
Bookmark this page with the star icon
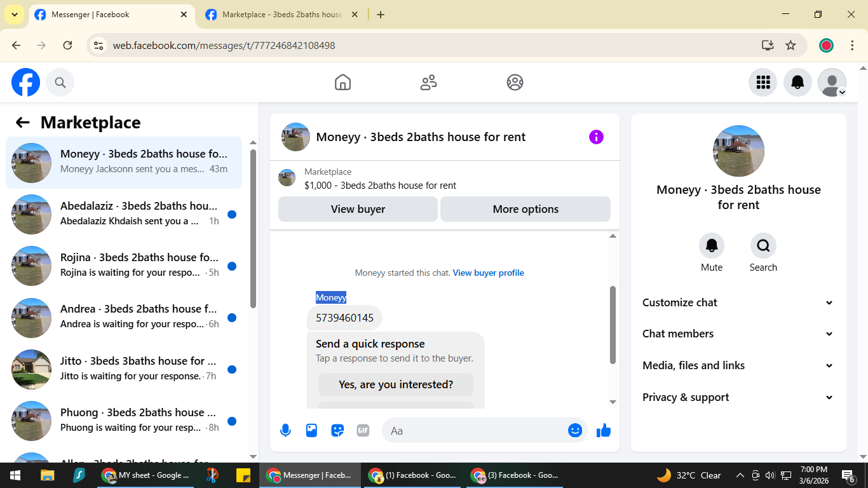pyautogui.click(x=790, y=46)
